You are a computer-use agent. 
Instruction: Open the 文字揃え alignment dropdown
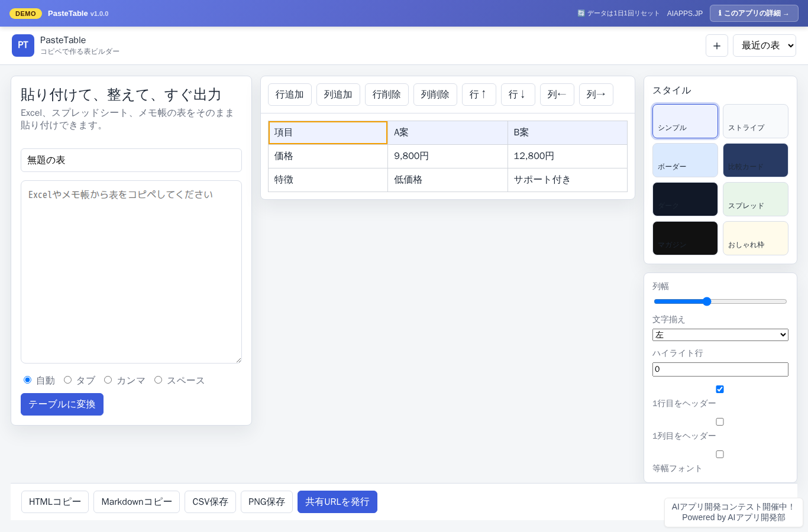coord(720,335)
